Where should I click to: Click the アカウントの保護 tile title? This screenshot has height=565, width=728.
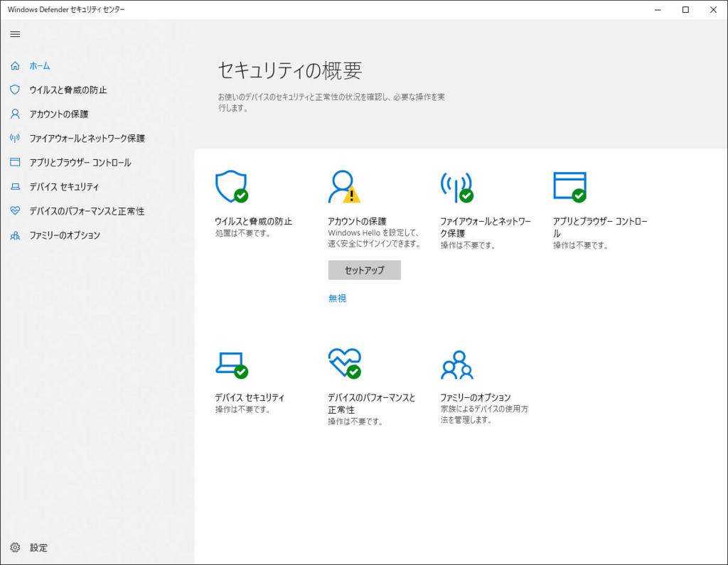click(x=357, y=222)
